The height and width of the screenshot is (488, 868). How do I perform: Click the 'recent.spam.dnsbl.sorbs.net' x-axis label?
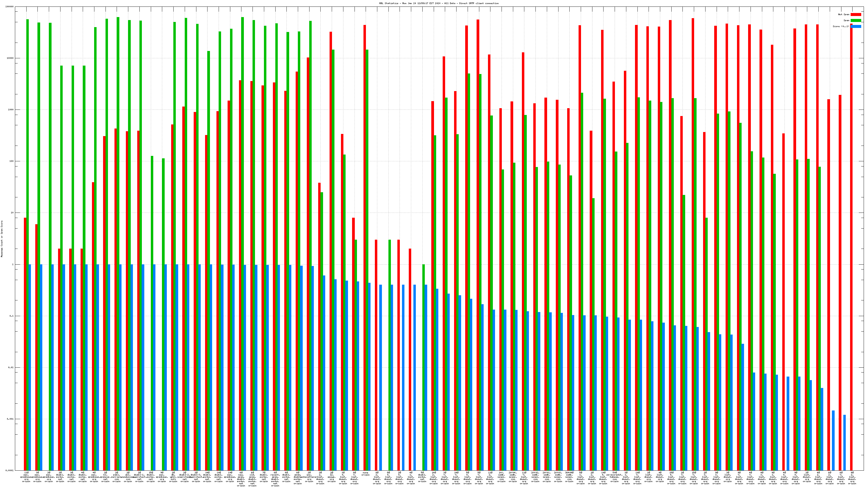point(275,479)
